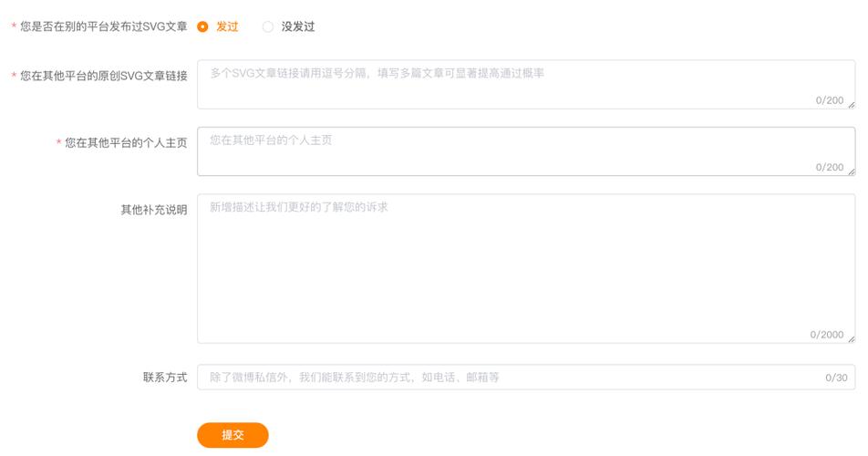Click resize grip of 个人主页 text area
The image size is (868, 456).
tap(852, 172)
